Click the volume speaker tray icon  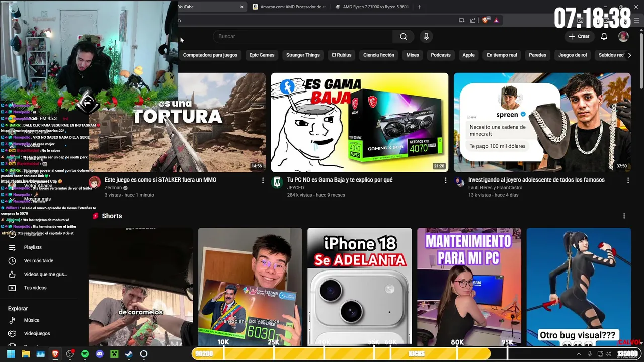pyautogui.click(x=609, y=354)
